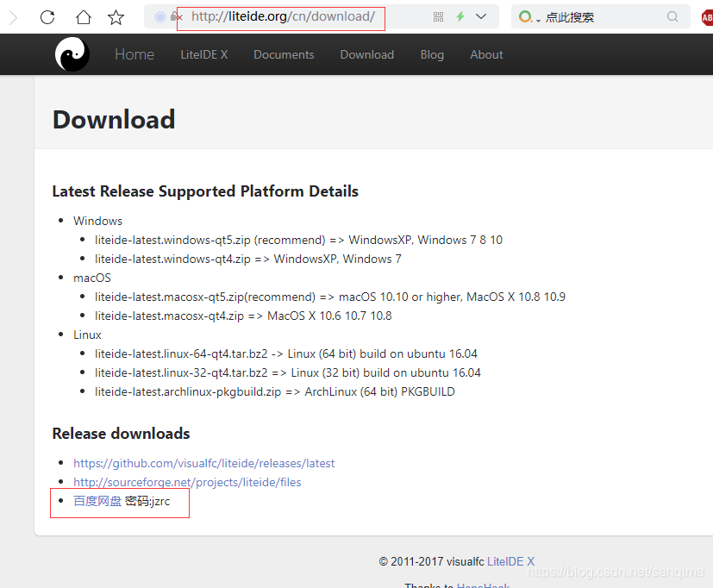
Task: Click the 'Release downloads' heading
Action: 121,434
